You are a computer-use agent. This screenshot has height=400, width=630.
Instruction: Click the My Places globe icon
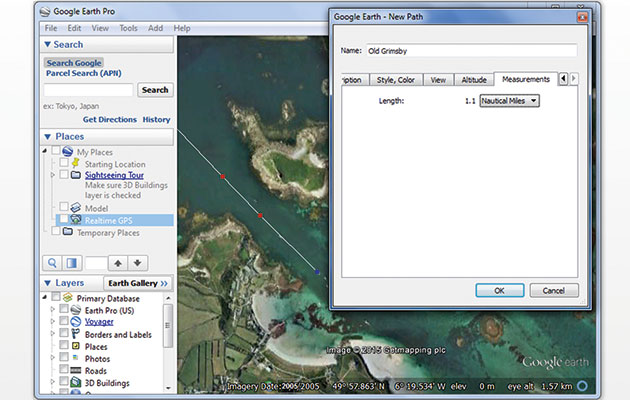coord(68,151)
